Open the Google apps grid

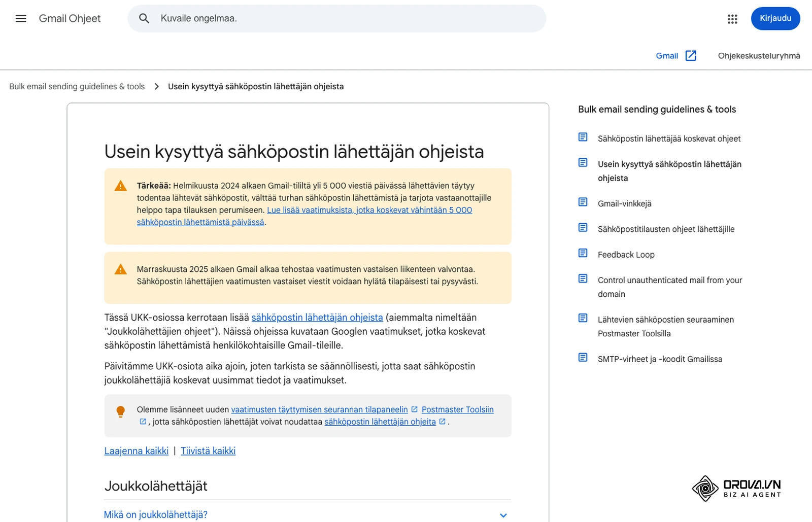[732, 19]
